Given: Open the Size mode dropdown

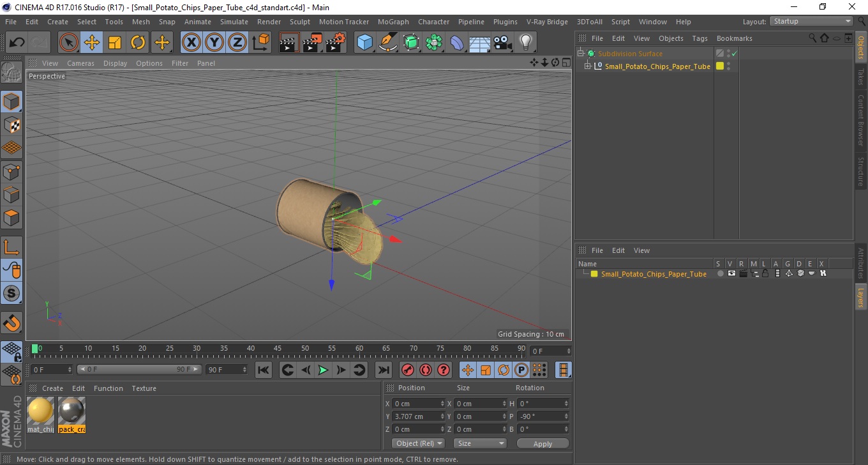Looking at the screenshot, I should coord(480,443).
